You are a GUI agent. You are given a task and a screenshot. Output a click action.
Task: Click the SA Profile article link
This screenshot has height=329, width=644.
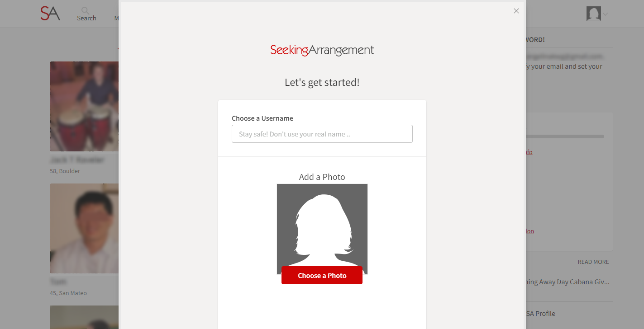(x=541, y=314)
